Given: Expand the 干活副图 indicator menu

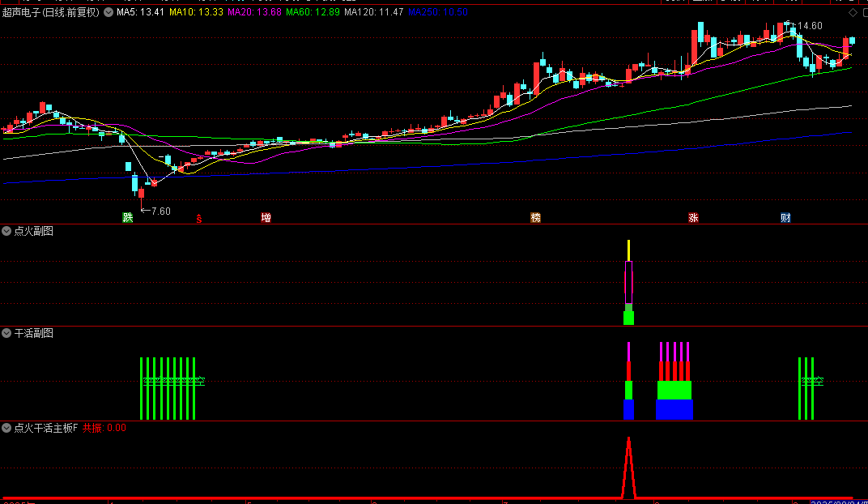Looking at the screenshot, I should click(x=6, y=333).
